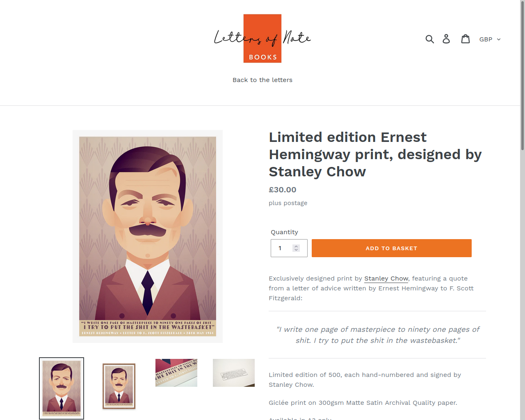Increase quantity with the up arrow
Screen dimensions: 525x420
[x=296, y=246]
